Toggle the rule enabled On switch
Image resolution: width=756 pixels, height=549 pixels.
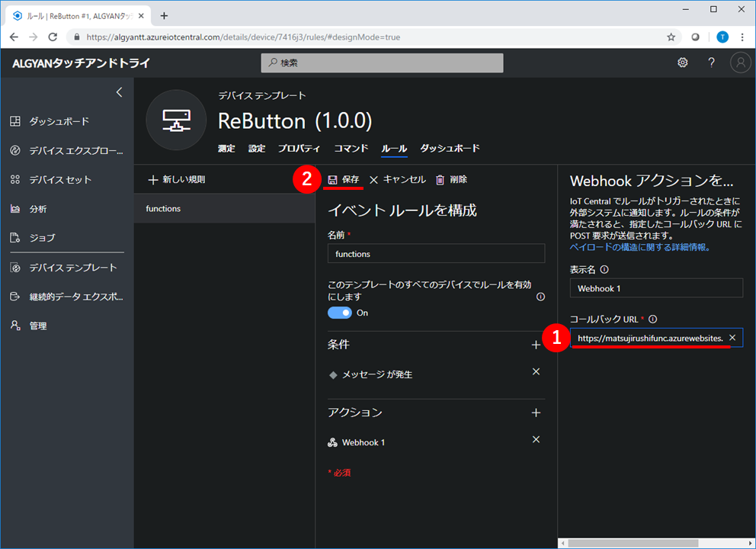click(340, 313)
